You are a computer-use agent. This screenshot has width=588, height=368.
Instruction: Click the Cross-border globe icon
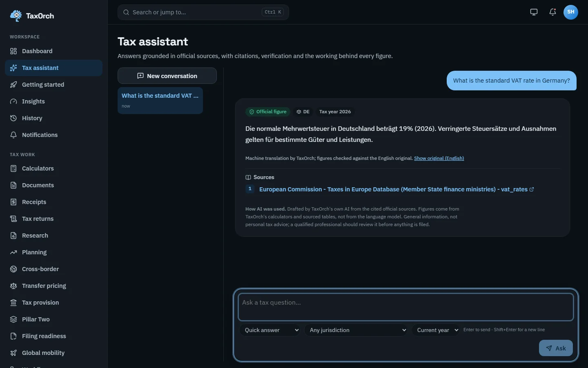(x=13, y=269)
